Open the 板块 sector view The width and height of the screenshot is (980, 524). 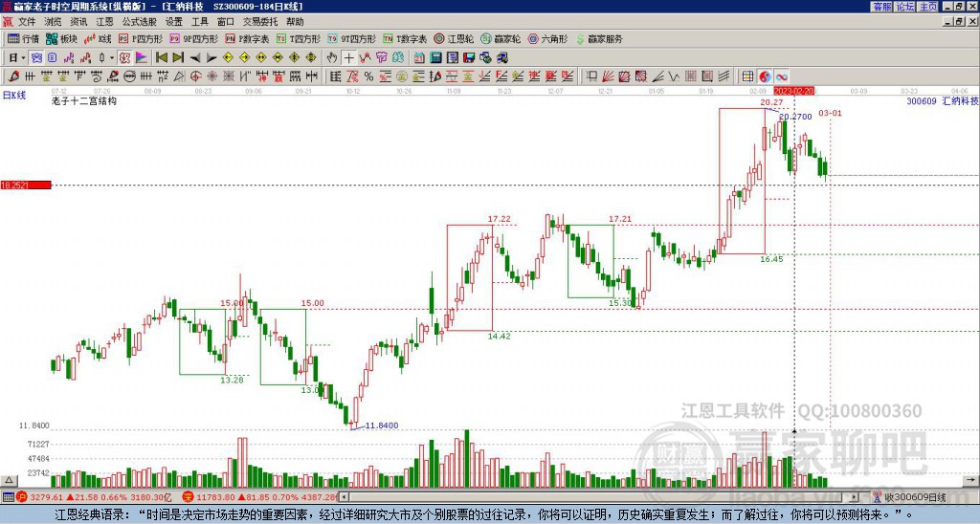tap(61, 38)
